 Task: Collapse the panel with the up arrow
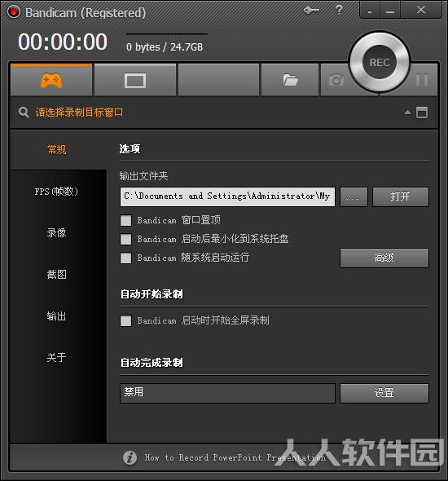coord(407,112)
